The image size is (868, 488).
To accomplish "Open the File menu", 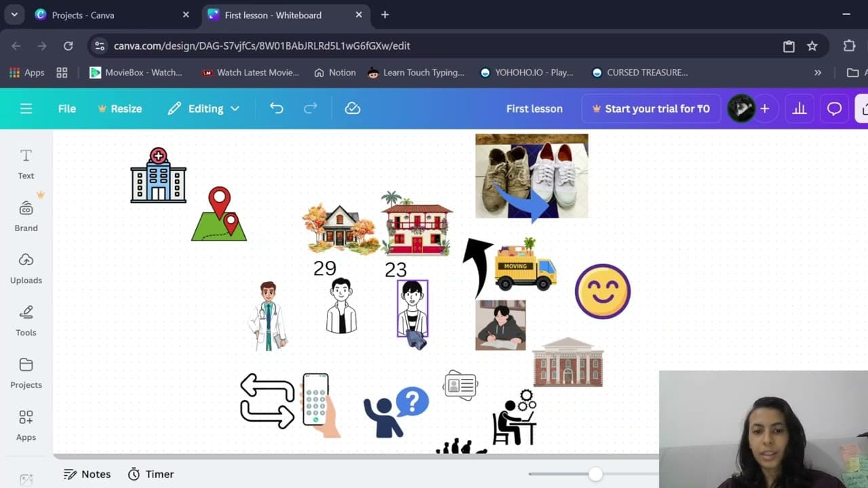I will click(x=66, y=108).
